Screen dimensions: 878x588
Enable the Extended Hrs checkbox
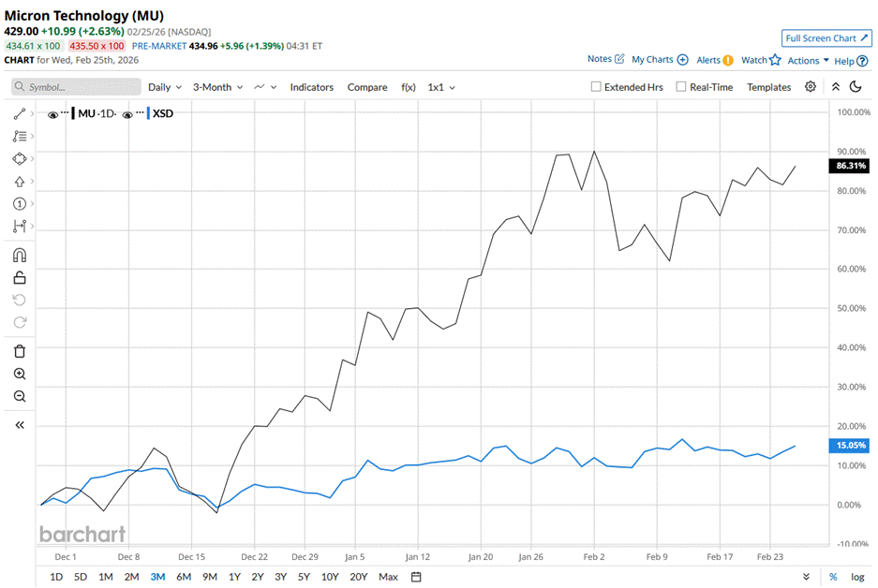[596, 87]
